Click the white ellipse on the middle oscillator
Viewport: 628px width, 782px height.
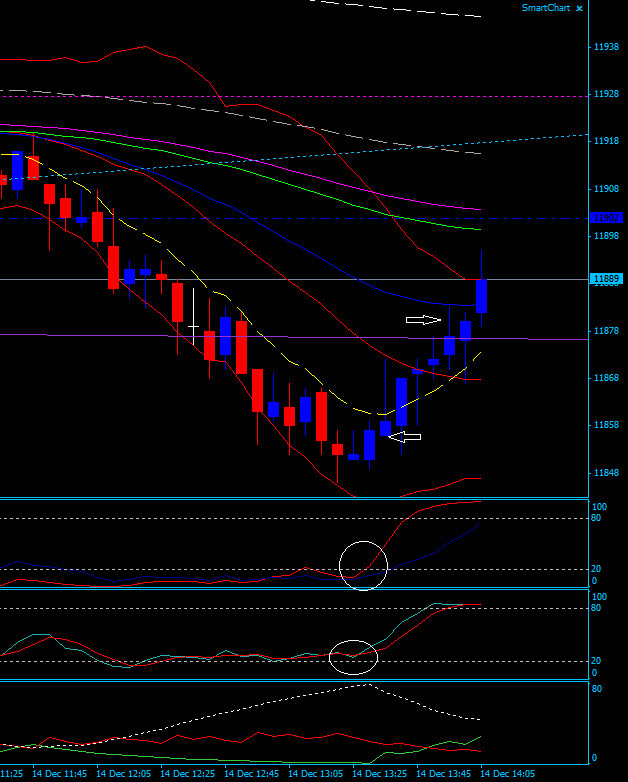click(x=353, y=657)
